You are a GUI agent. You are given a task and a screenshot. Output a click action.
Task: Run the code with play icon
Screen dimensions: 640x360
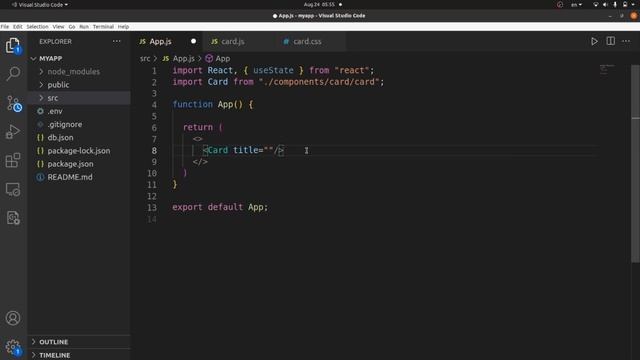[594, 41]
